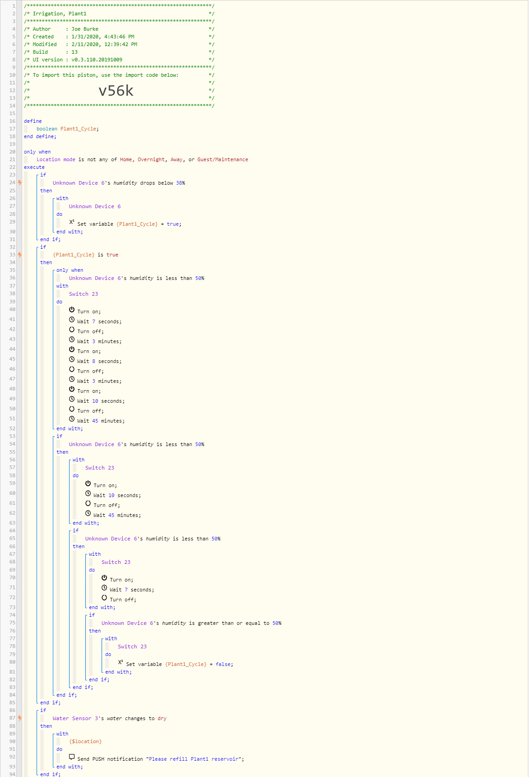The image size is (532, 777).
Task: Click Set variable Plantl_Cycle = true statement
Action: [129, 224]
